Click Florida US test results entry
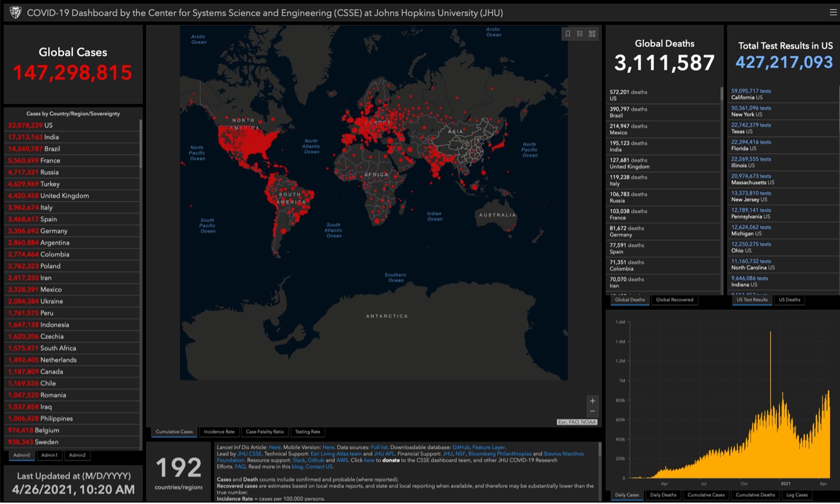Viewport: 840px width, 504px height. (x=783, y=145)
